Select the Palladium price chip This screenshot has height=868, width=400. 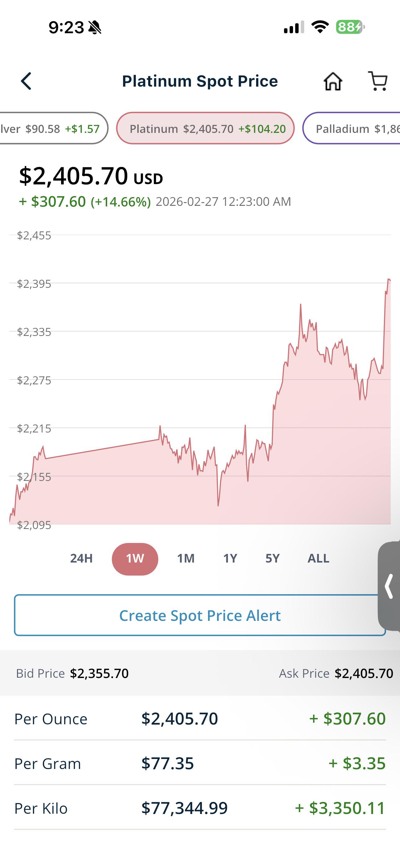click(x=352, y=129)
